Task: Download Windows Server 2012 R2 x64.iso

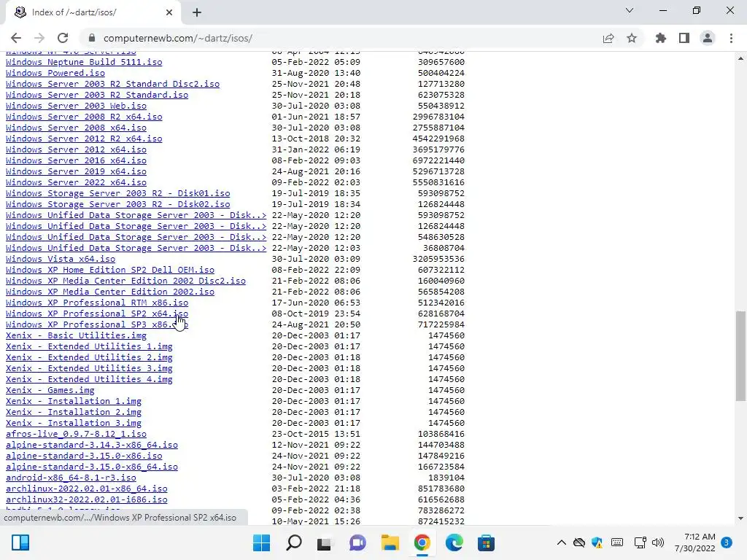Action: point(84,139)
